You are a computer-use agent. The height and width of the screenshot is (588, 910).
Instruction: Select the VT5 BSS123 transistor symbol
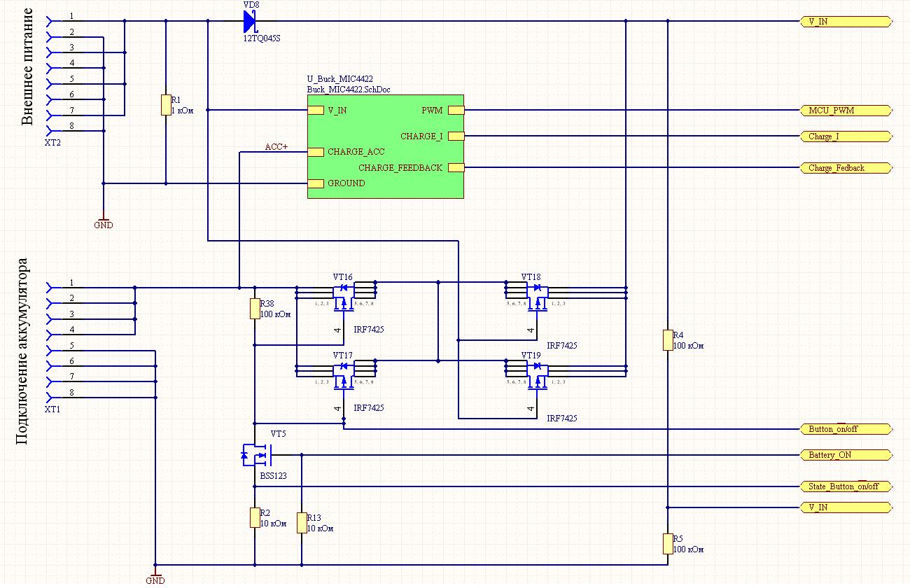pyautogui.click(x=255, y=454)
